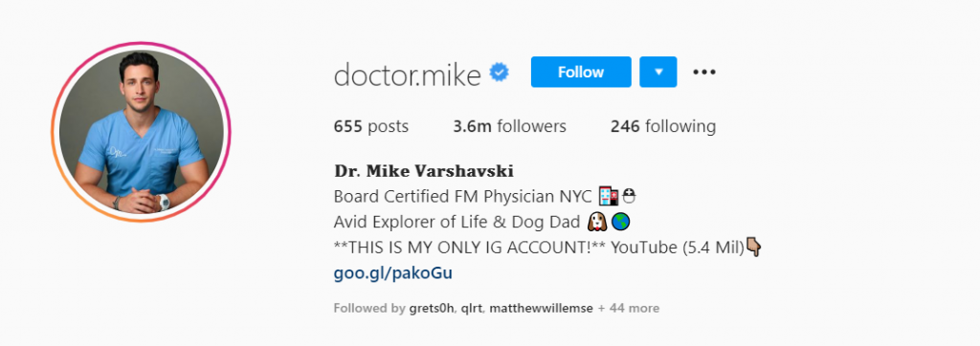
Task: Open the goo.gl/pakoGu link
Action: click(393, 273)
